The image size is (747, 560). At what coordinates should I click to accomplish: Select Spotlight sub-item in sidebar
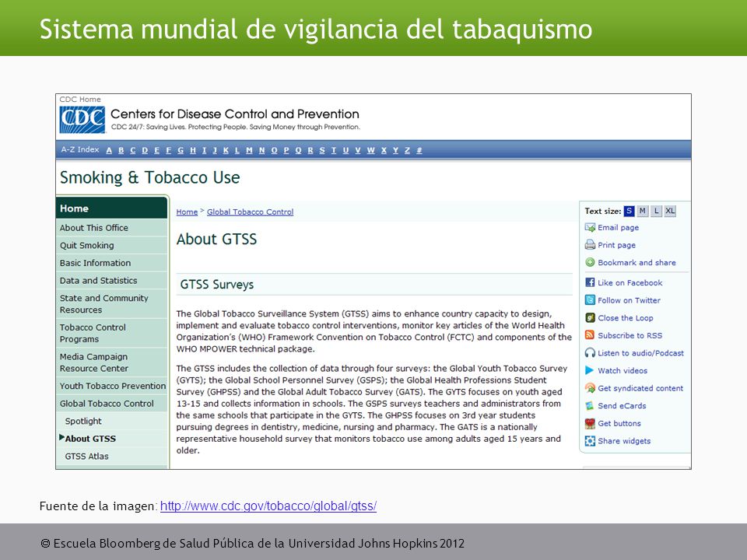click(111, 421)
